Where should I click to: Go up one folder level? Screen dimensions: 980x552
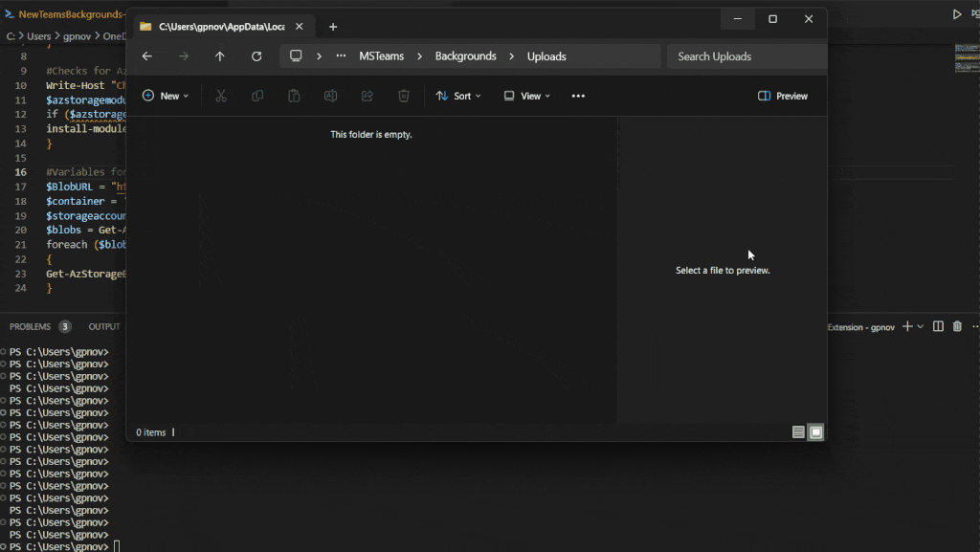tap(220, 56)
